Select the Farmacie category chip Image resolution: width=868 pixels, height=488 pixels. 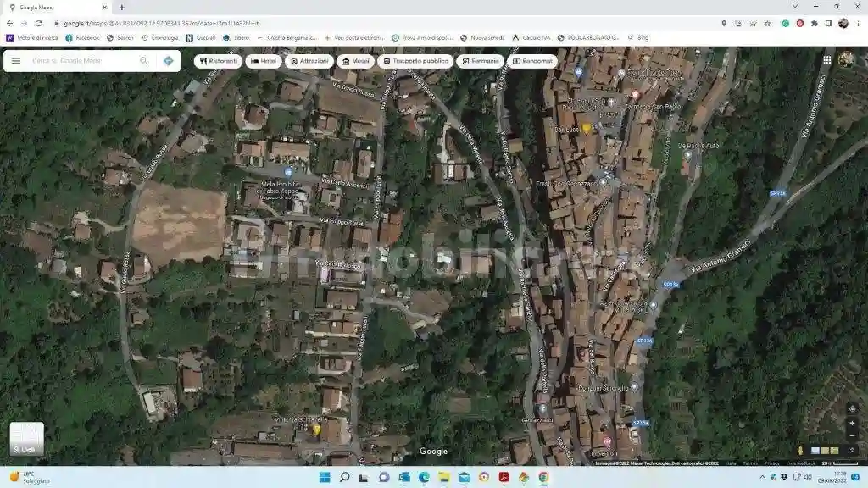point(480,61)
